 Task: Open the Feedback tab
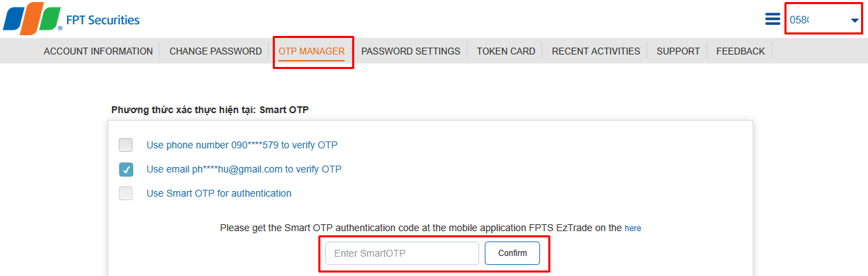click(740, 51)
